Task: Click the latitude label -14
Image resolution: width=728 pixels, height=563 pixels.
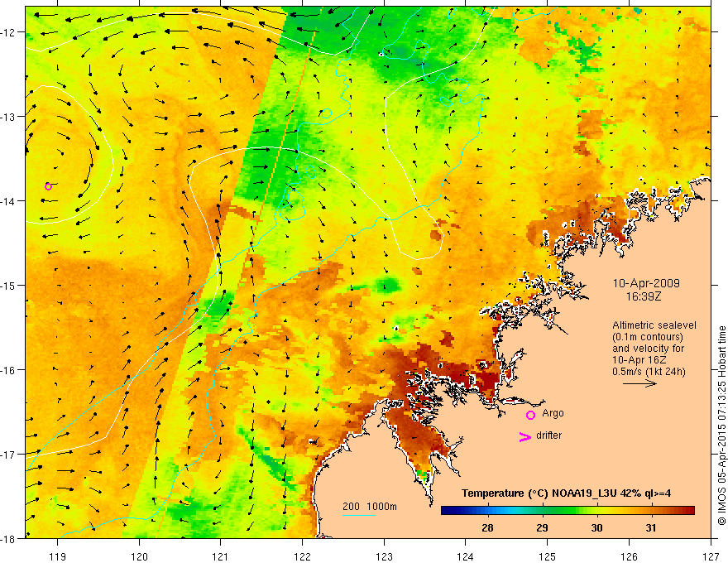Action: (x=8, y=201)
